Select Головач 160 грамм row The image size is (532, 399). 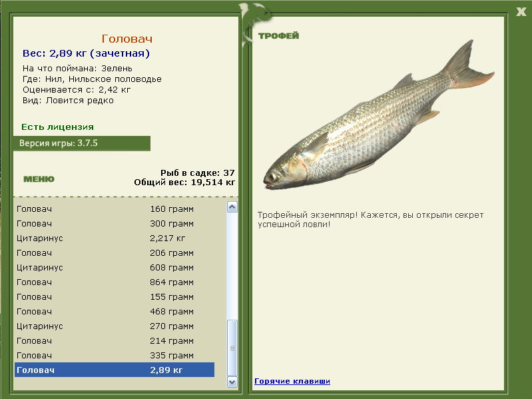[115, 209]
